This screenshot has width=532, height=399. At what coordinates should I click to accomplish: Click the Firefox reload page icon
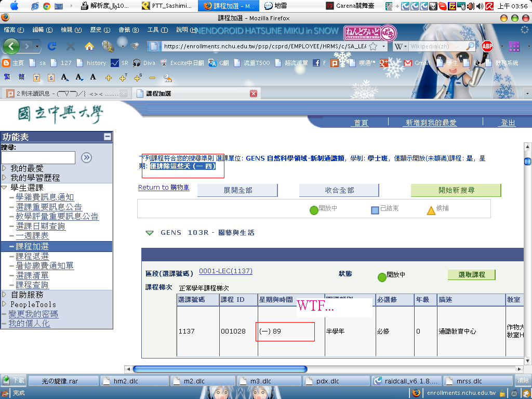[x=52, y=46]
